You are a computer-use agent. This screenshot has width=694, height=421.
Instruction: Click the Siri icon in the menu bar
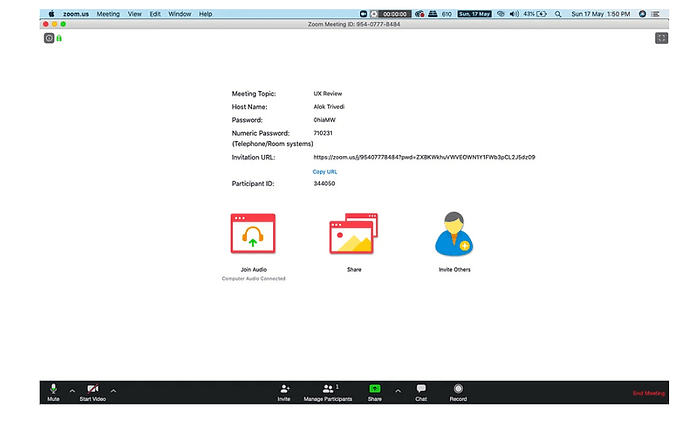pos(642,14)
